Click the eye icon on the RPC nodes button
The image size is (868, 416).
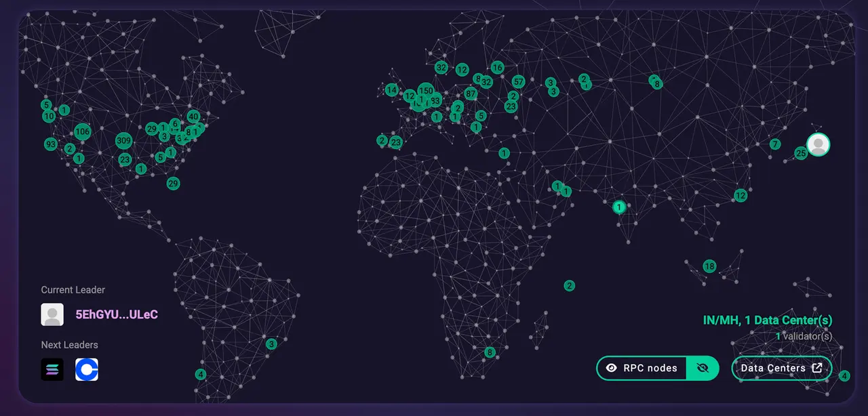pyautogui.click(x=612, y=368)
